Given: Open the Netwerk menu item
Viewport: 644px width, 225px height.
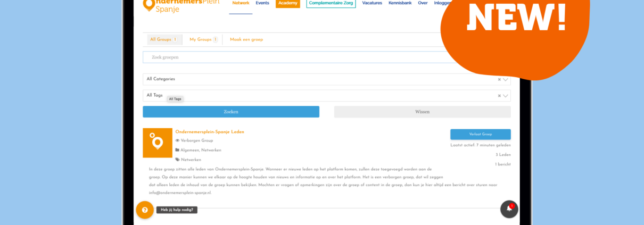Looking at the screenshot, I should 241,3.
